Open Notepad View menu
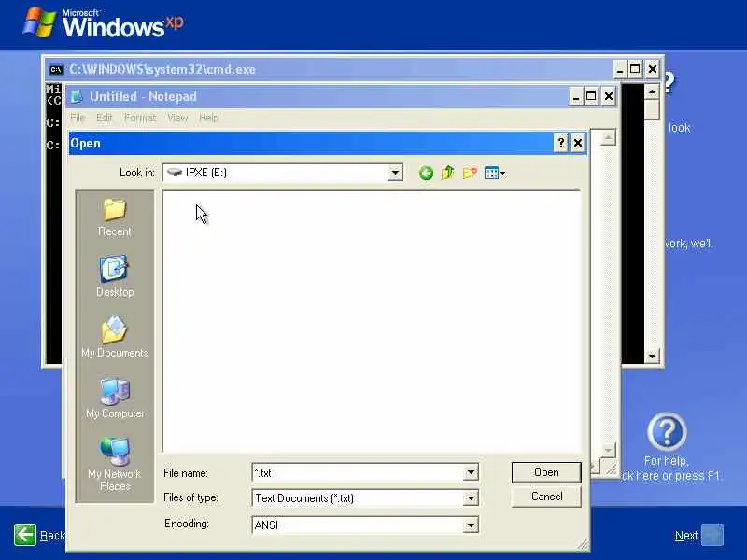747x560 pixels. point(177,118)
